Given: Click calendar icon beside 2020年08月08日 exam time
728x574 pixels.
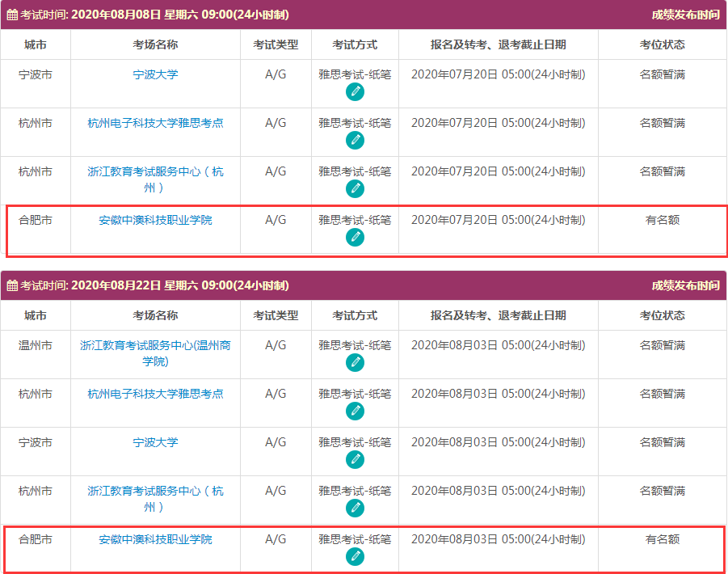Looking at the screenshot, I should tap(12, 15).
